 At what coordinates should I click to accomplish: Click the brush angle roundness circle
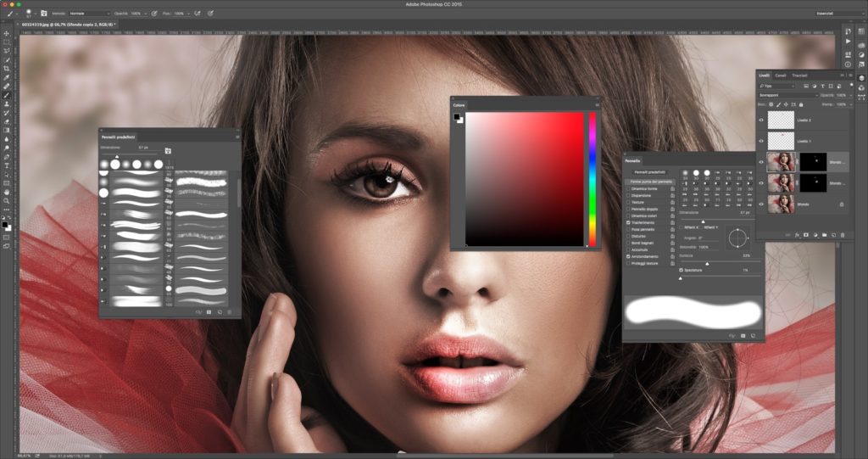(x=738, y=238)
